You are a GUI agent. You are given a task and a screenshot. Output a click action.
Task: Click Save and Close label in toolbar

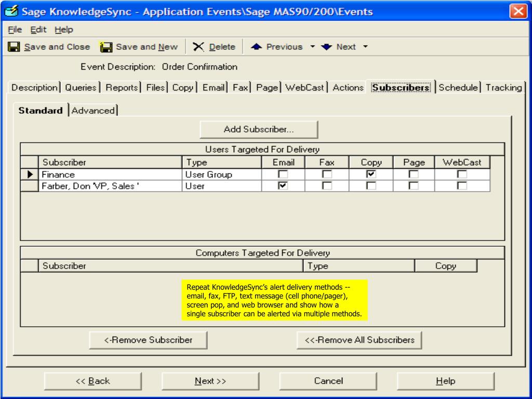point(57,47)
